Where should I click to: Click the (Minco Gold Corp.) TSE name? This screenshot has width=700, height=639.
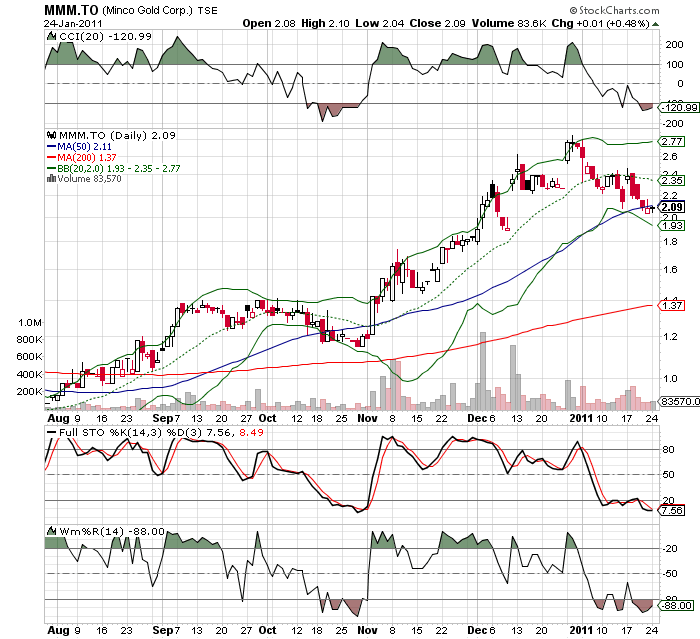tap(160, 11)
